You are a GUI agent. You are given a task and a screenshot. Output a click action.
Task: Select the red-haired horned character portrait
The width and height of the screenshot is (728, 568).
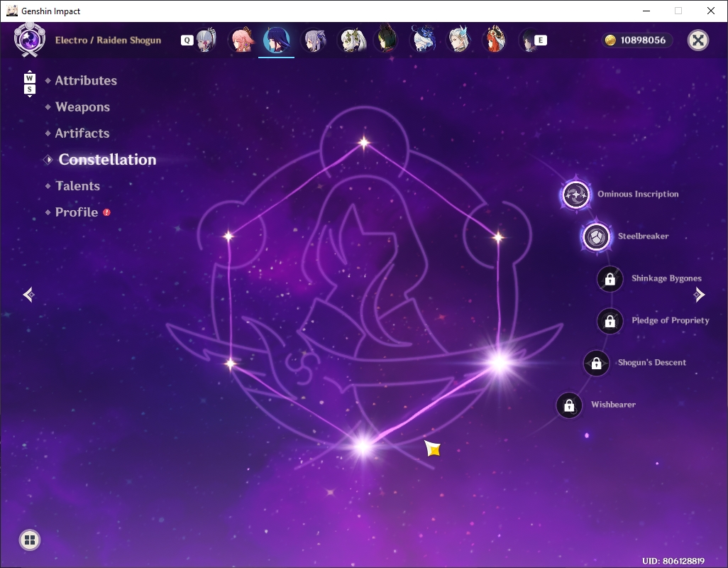tap(495, 40)
